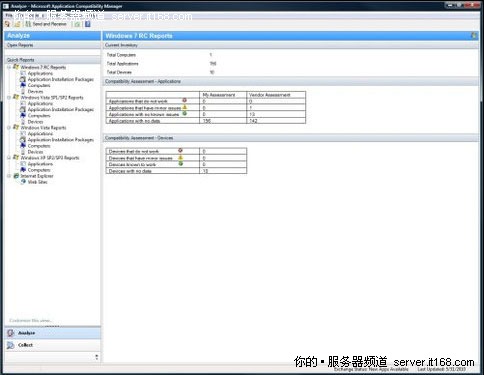
Task: Click Vendor Assessment value 142 for no data
Action: pyautogui.click(x=253, y=121)
